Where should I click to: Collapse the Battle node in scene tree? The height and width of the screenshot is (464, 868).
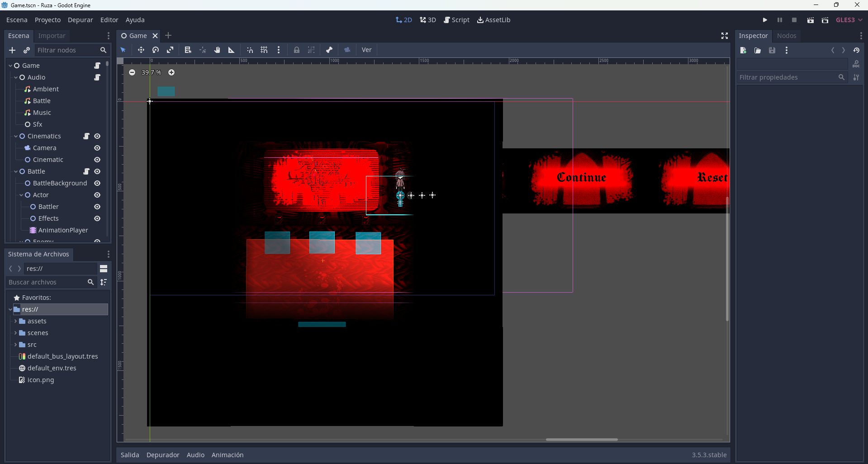16,171
